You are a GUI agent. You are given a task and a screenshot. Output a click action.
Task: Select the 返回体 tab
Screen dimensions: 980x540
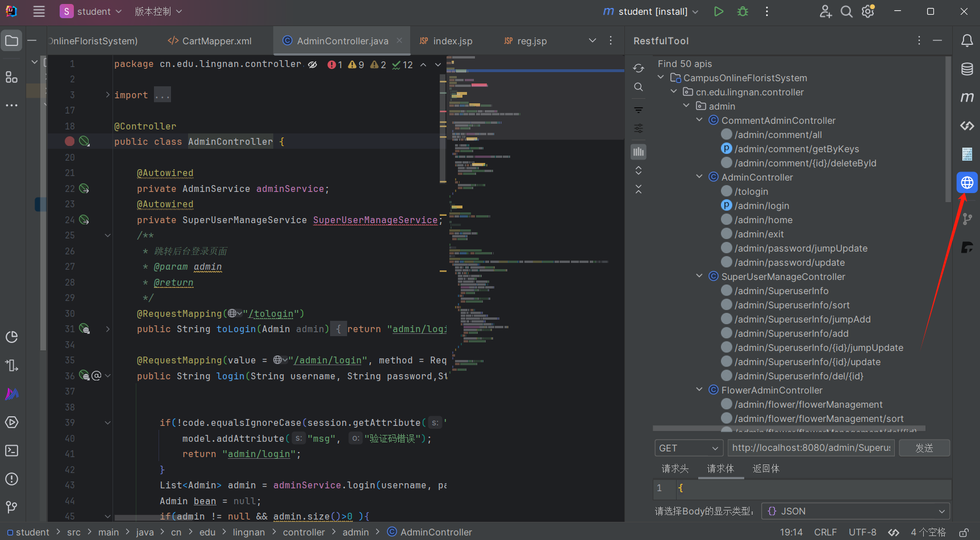click(766, 468)
